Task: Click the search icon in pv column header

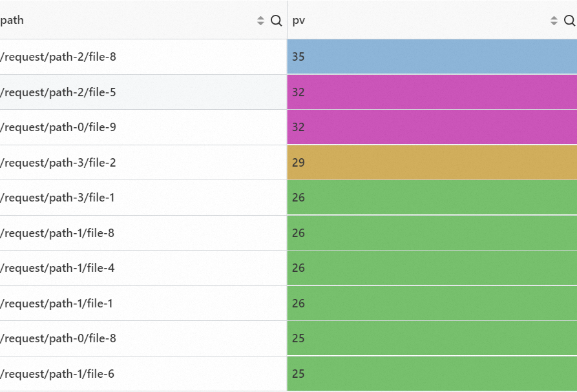Action: (569, 21)
